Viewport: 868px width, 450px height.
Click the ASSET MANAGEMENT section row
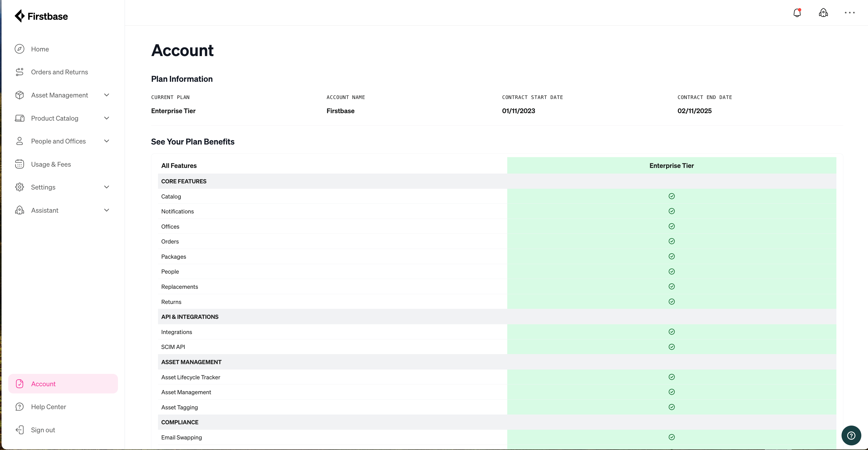(x=497, y=362)
